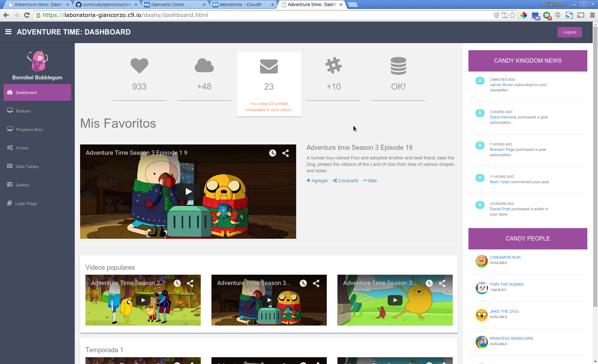Open Jake the Dog profile link
The height and width of the screenshot is (364, 598).
tap(504, 311)
